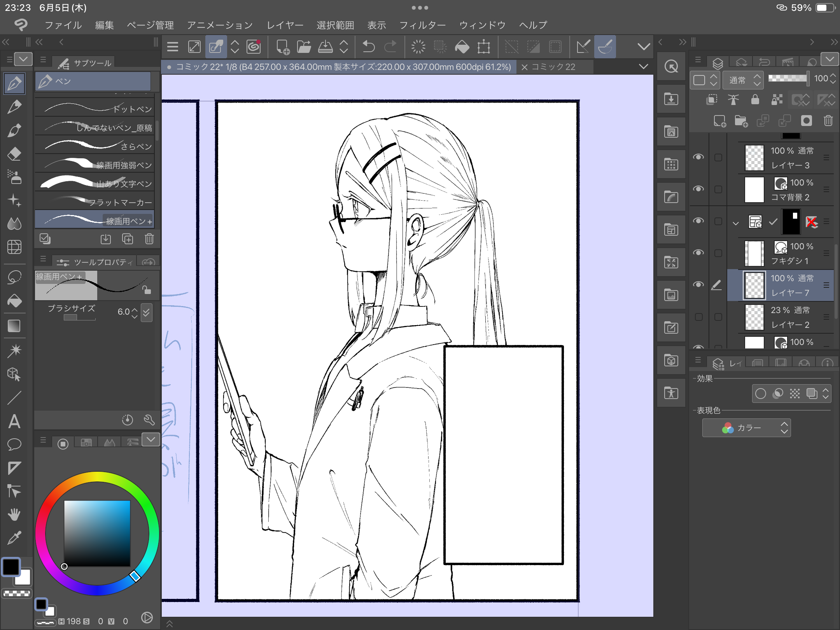Hide layer コマ背景 2
The width and height of the screenshot is (840, 630).
tap(698, 189)
